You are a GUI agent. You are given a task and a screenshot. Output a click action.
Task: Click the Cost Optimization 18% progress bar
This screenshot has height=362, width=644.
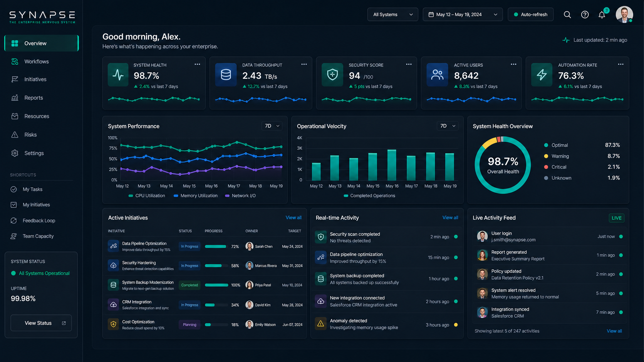(x=216, y=325)
